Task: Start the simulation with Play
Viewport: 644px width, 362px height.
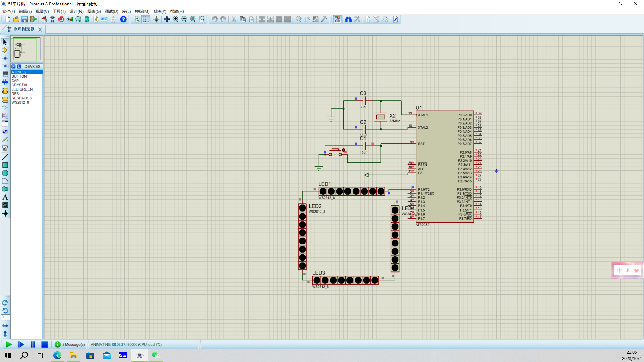Action: [9, 344]
